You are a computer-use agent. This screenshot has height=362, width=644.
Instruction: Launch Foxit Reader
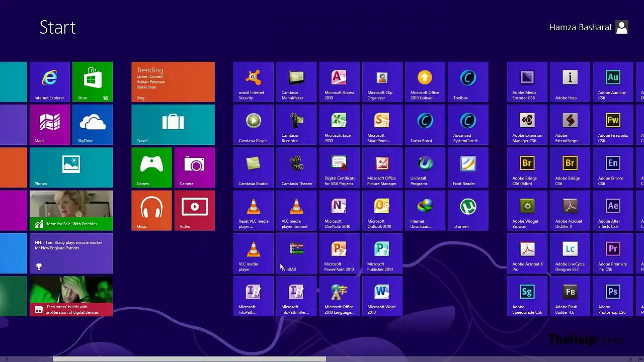pos(468,167)
